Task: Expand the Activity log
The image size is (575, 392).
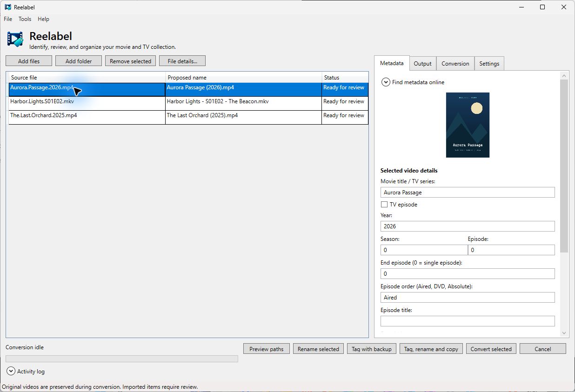Action: [x=11, y=371]
